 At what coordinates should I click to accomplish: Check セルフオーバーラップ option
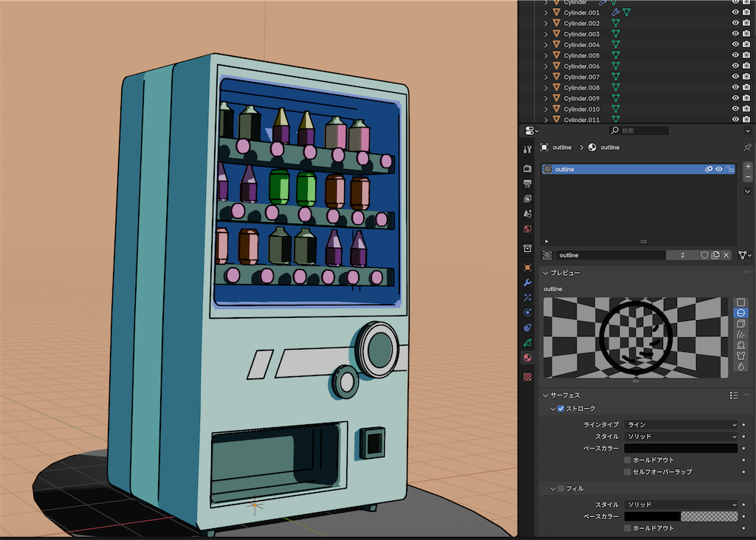point(628,471)
